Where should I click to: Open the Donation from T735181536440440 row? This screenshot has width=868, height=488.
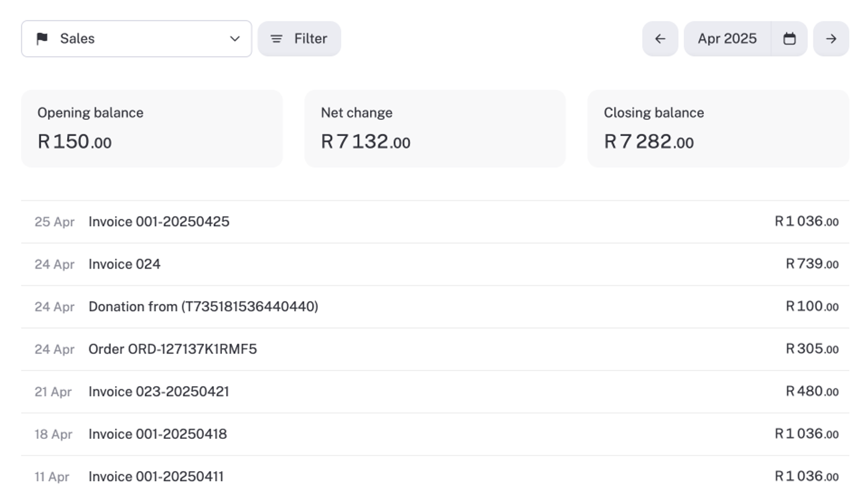[x=203, y=306]
